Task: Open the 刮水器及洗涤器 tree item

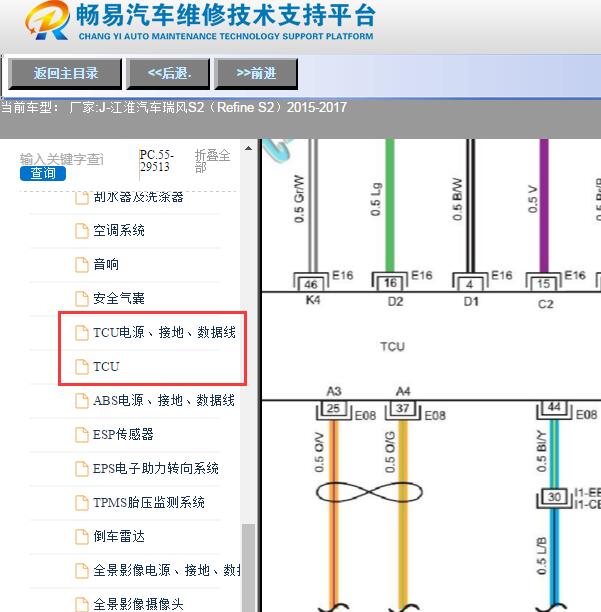Action: [x=138, y=197]
